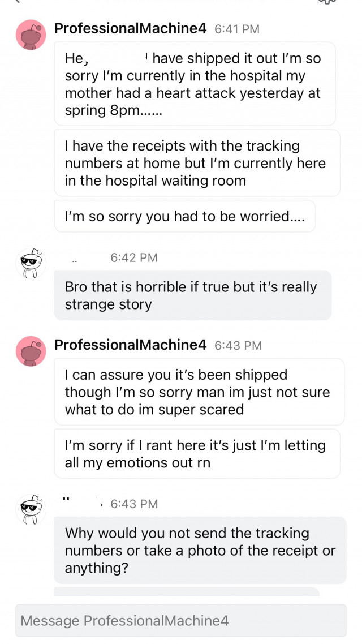Tap the partially visible message bubble above input
This screenshot has width=362, height=644.
(187, 591)
